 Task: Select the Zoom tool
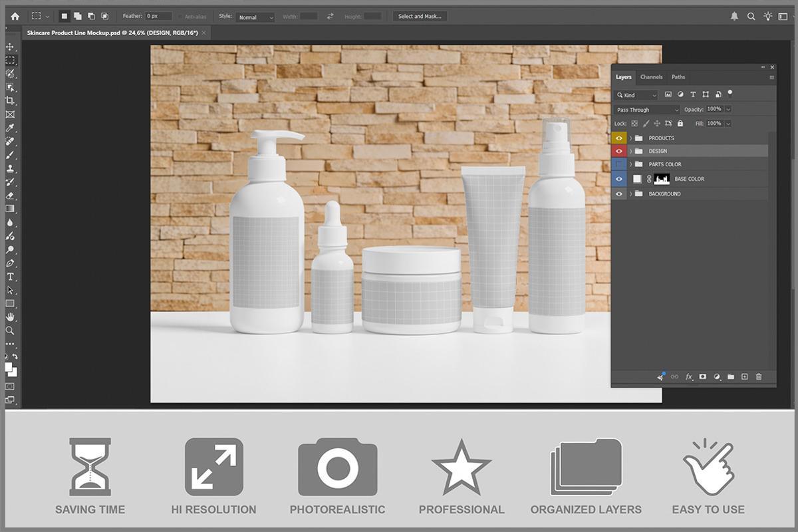pyautogui.click(x=10, y=331)
